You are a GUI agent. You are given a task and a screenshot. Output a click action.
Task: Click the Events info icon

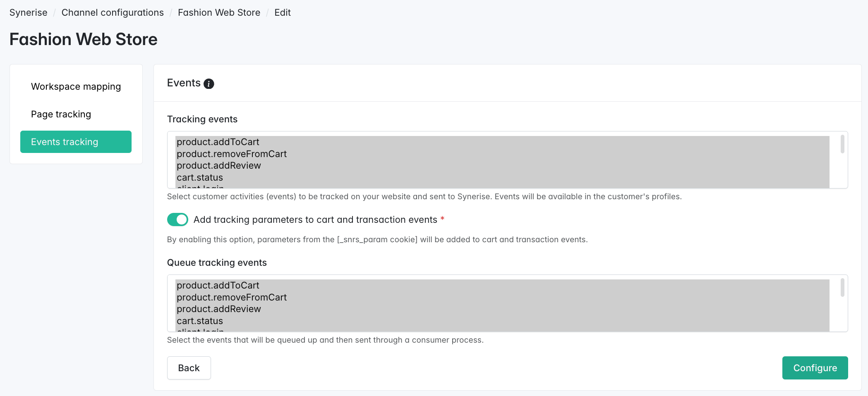click(209, 84)
